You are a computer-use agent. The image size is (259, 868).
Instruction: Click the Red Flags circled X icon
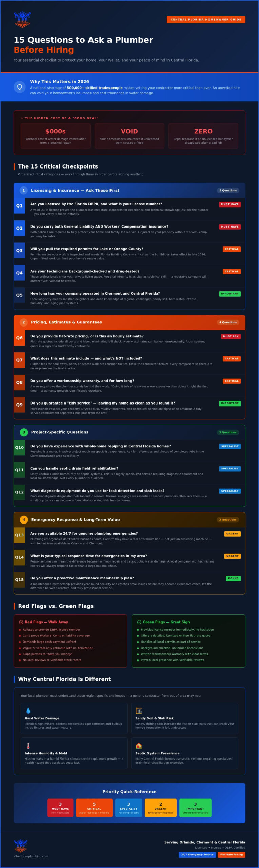click(21, 622)
